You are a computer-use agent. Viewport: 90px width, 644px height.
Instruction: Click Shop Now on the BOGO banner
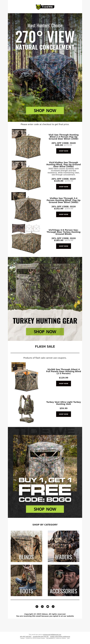click(x=45, y=509)
